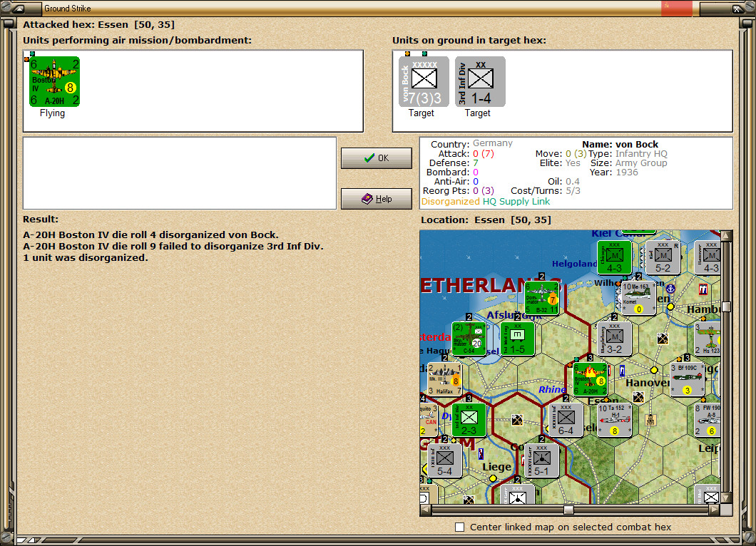The height and width of the screenshot is (546, 756).
Task: Click the Me 163 Komet aircraft counter
Action: [x=639, y=298]
